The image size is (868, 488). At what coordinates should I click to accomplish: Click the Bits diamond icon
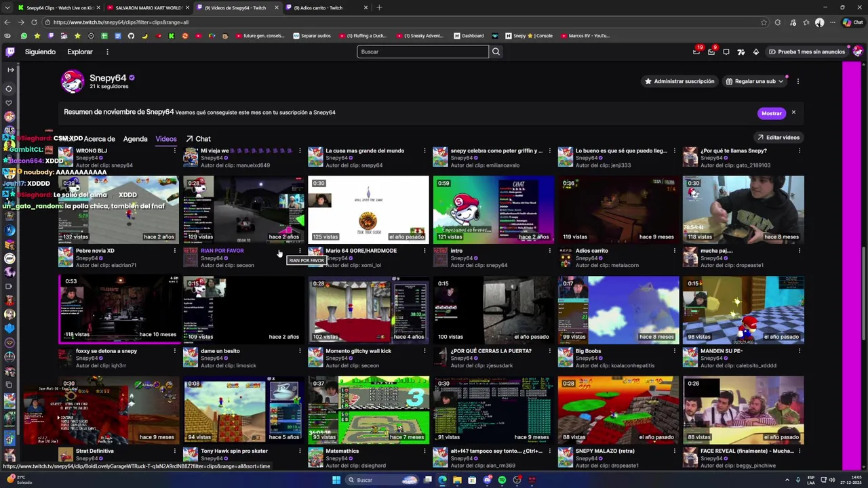click(x=756, y=52)
